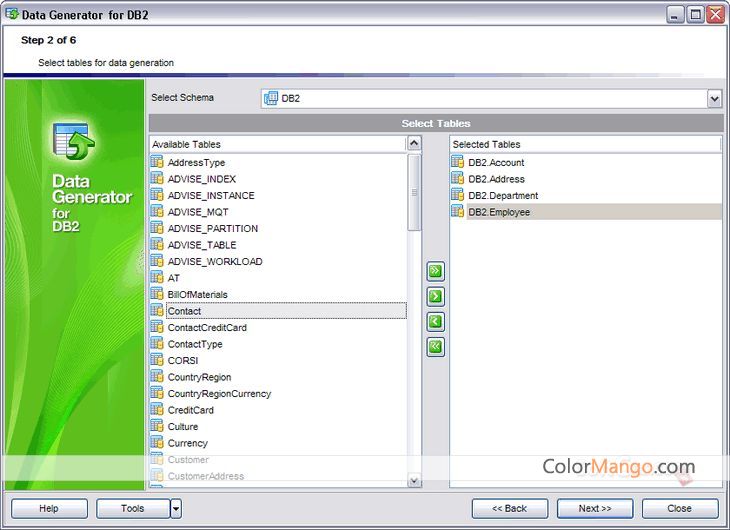Select Culture table name
This screenshot has width=730, height=530.
183,427
